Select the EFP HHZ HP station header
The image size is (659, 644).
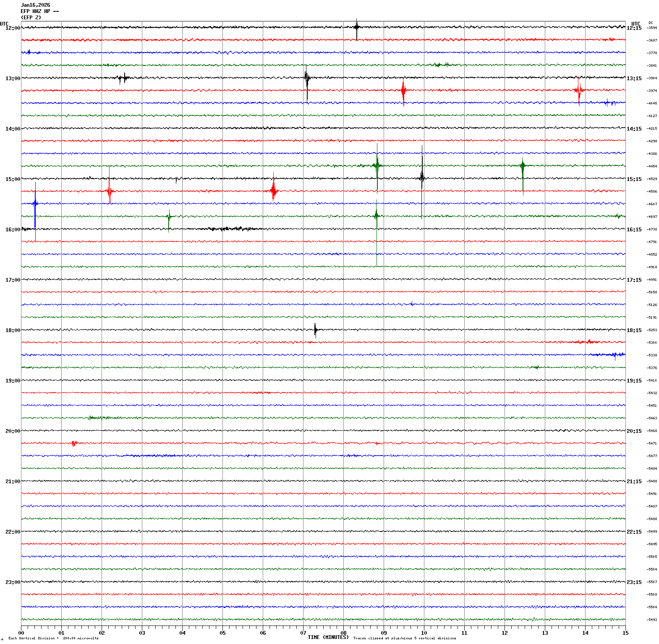(x=39, y=11)
